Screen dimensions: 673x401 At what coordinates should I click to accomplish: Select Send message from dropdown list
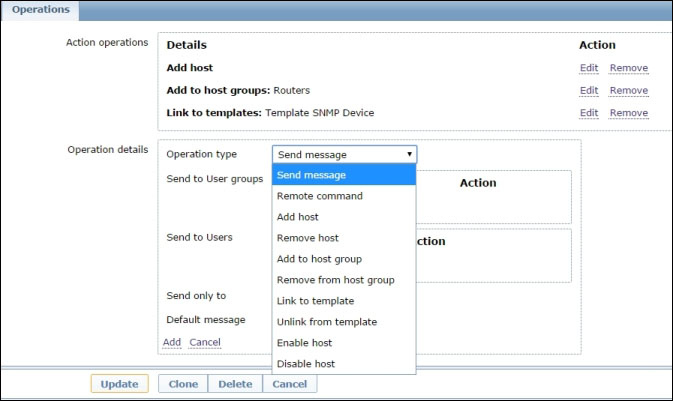pyautogui.click(x=311, y=175)
